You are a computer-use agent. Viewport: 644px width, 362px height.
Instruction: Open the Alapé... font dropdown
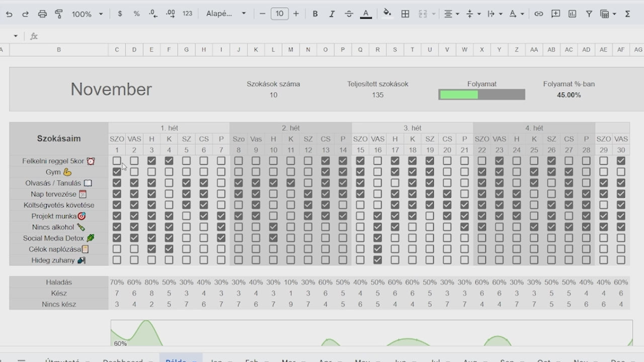[x=226, y=14]
